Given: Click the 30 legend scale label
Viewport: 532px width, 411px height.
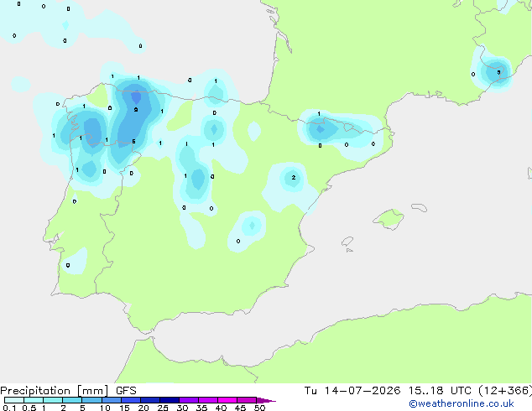Looking at the screenshot, I should [x=182, y=408].
